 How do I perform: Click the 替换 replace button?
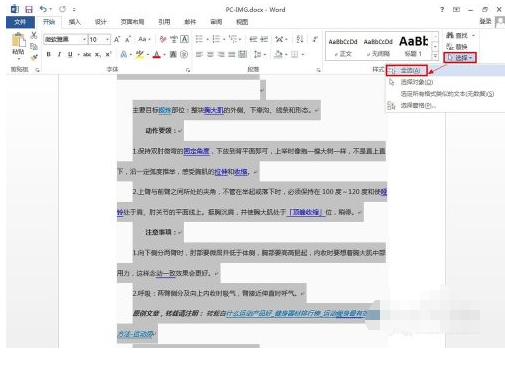(x=457, y=47)
